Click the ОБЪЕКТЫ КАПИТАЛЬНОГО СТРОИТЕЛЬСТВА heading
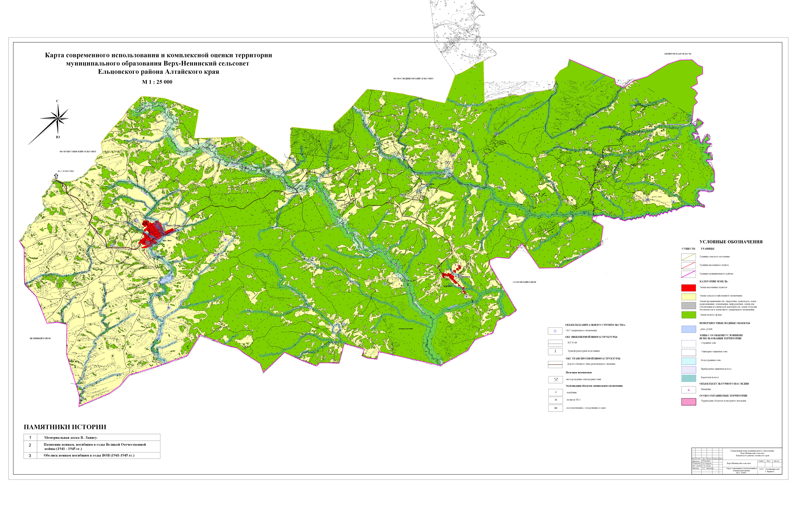 point(595,325)
